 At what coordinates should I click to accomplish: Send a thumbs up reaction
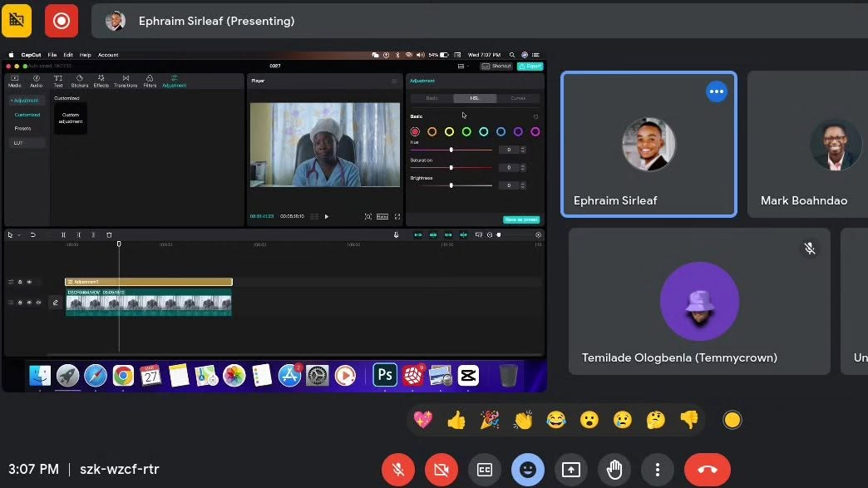(x=456, y=421)
